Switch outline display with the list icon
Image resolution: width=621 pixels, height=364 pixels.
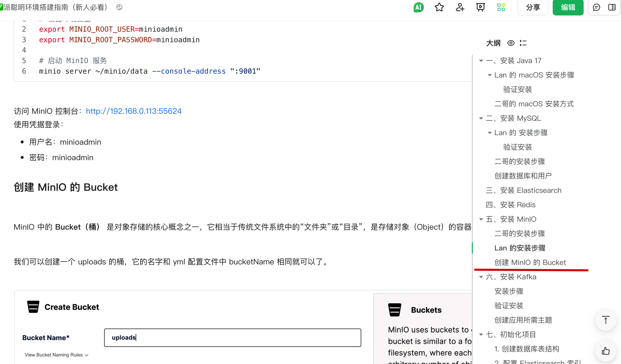(x=523, y=43)
